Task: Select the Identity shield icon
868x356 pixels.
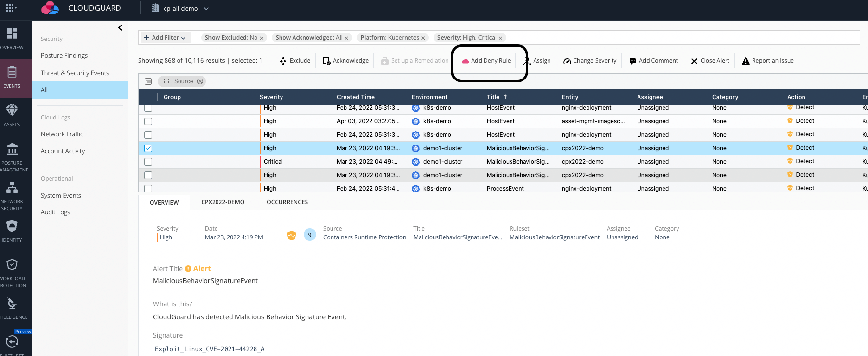Action: [12, 226]
